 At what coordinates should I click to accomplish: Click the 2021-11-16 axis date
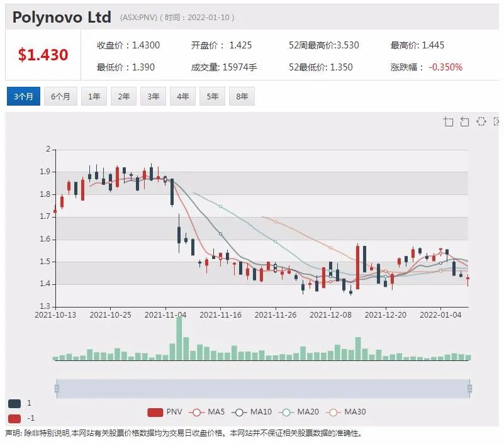coord(220,315)
